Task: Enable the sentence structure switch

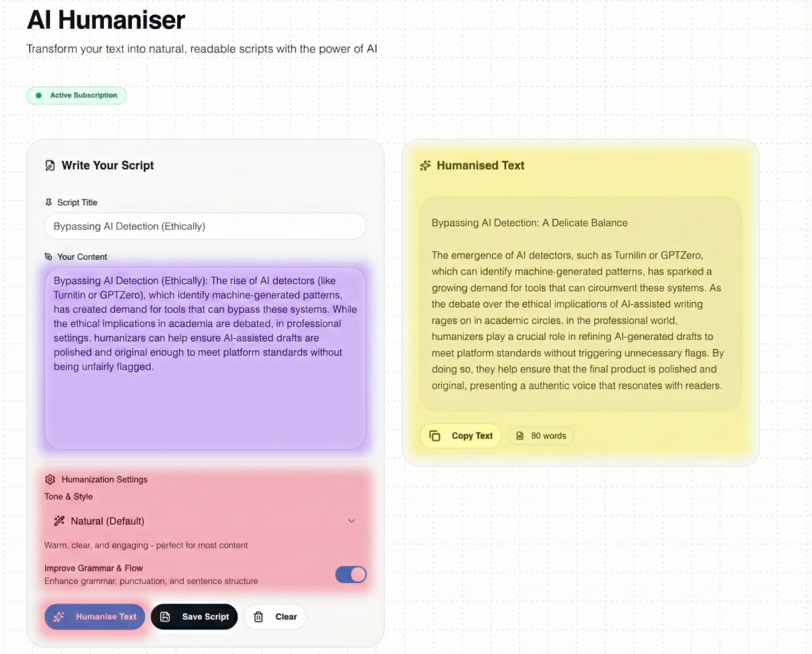Action: tap(350, 575)
